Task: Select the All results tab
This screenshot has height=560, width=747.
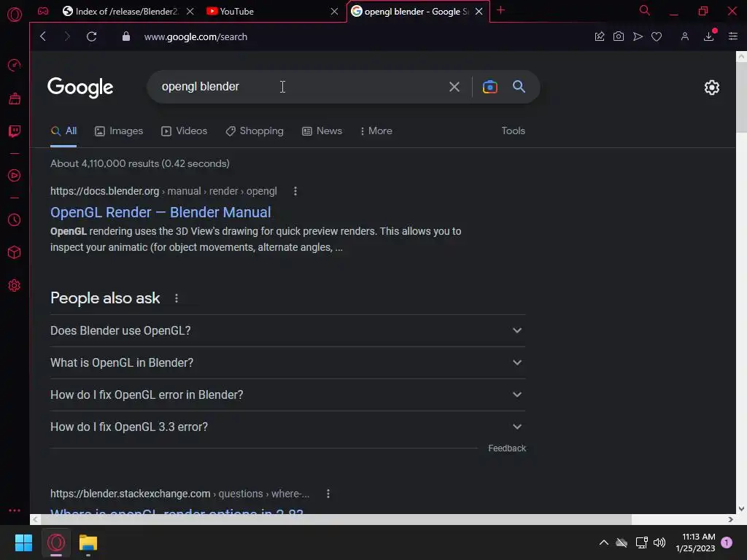Action: [x=64, y=131]
